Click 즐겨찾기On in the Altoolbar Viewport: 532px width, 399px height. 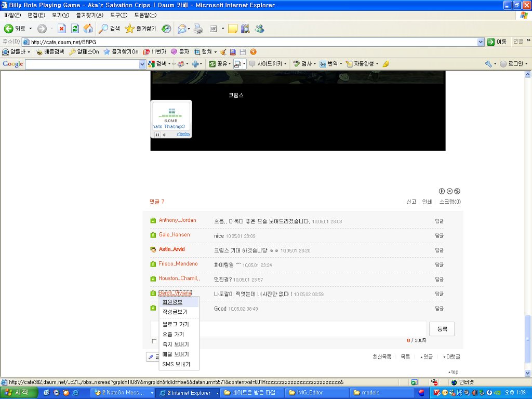point(121,52)
